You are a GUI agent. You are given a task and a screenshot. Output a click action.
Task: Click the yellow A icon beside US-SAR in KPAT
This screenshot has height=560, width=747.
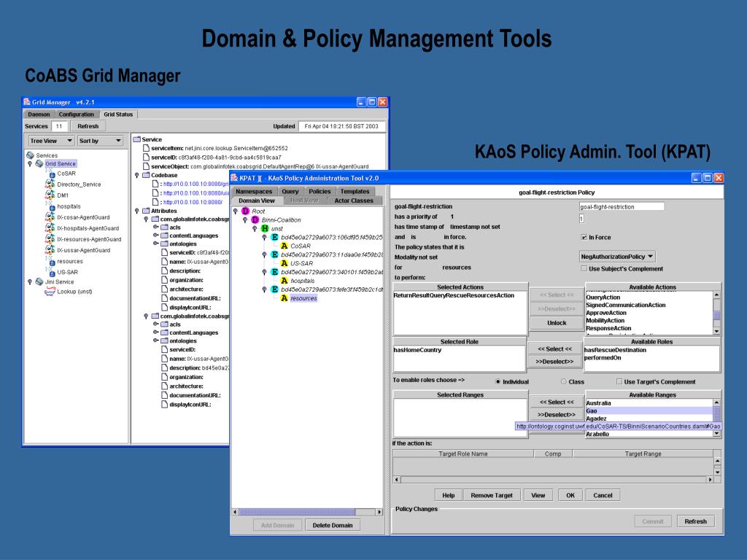pyautogui.click(x=284, y=262)
